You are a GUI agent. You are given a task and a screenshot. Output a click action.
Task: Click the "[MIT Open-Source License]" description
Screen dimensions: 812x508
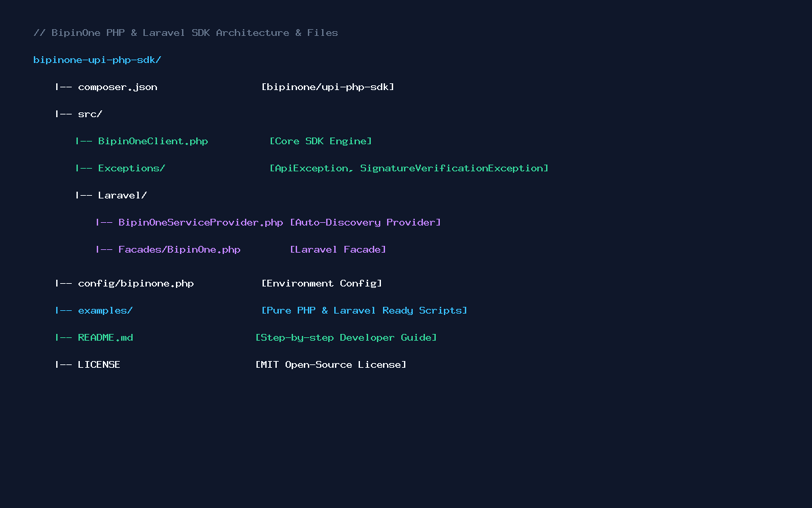(331, 364)
